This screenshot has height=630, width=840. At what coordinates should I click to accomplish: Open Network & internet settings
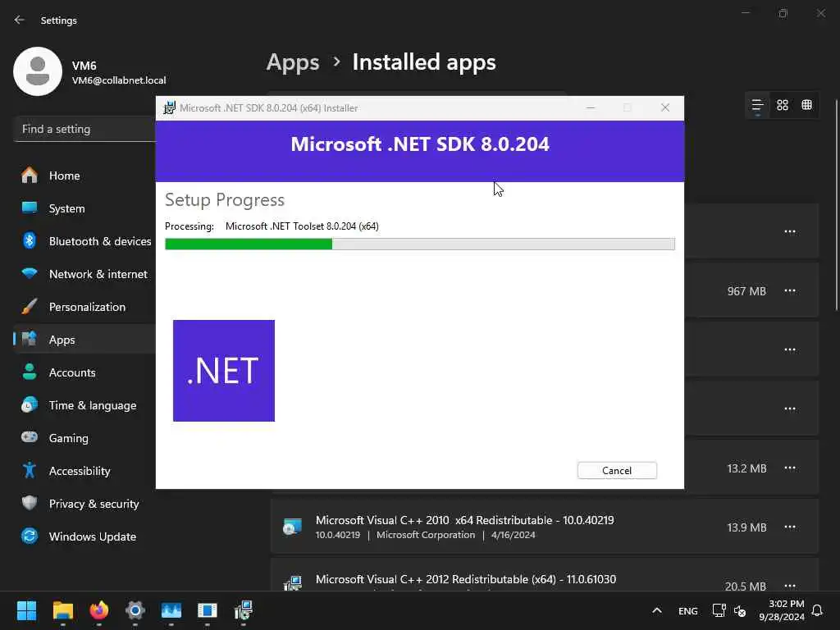coord(84,274)
